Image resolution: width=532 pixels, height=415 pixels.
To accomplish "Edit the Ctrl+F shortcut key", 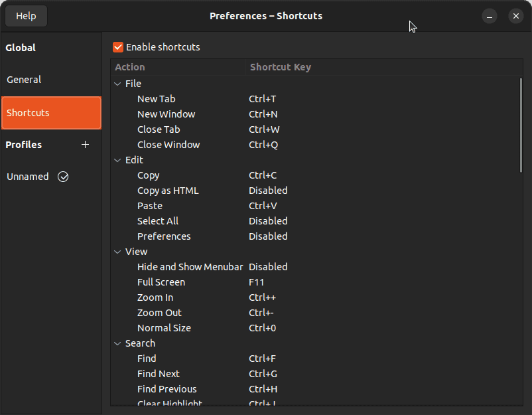I will pyautogui.click(x=262, y=359).
